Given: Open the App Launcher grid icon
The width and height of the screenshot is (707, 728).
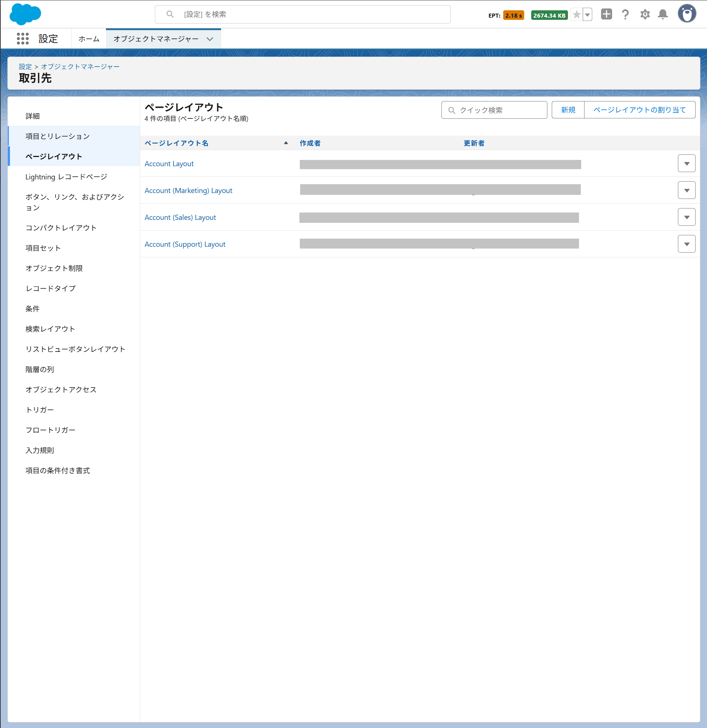Looking at the screenshot, I should 23,39.
